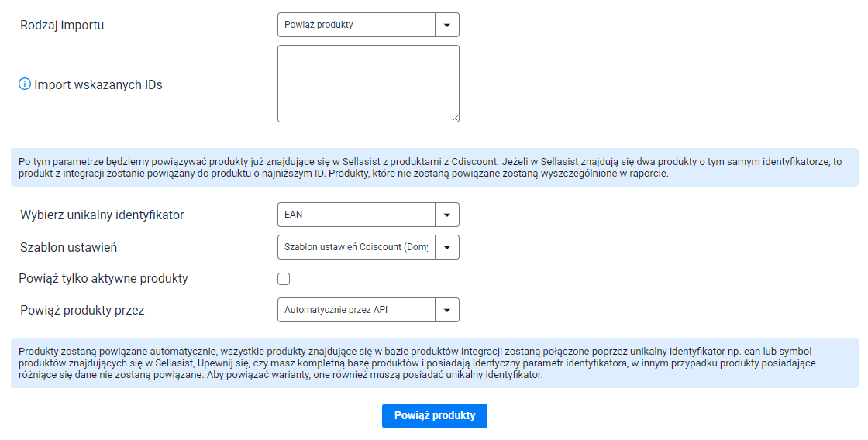This screenshot has width=868, height=440.
Task: Focus the Import wskazanych IDs text area
Action: point(368,84)
